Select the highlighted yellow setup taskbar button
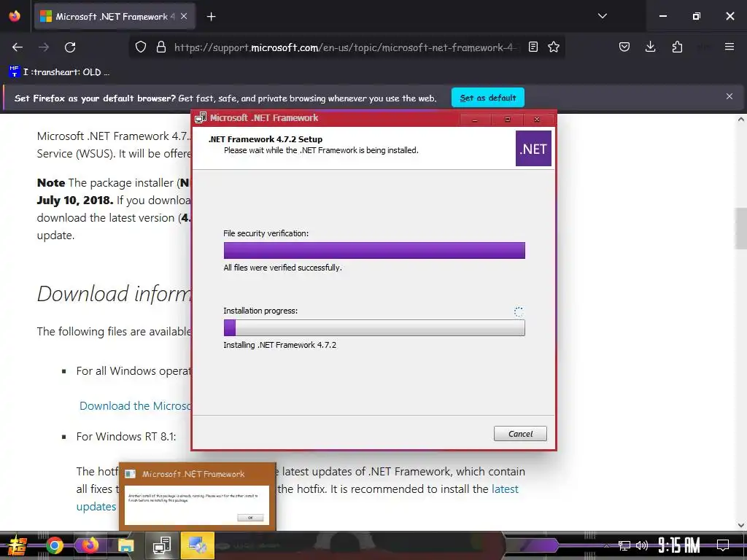 coord(197,545)
